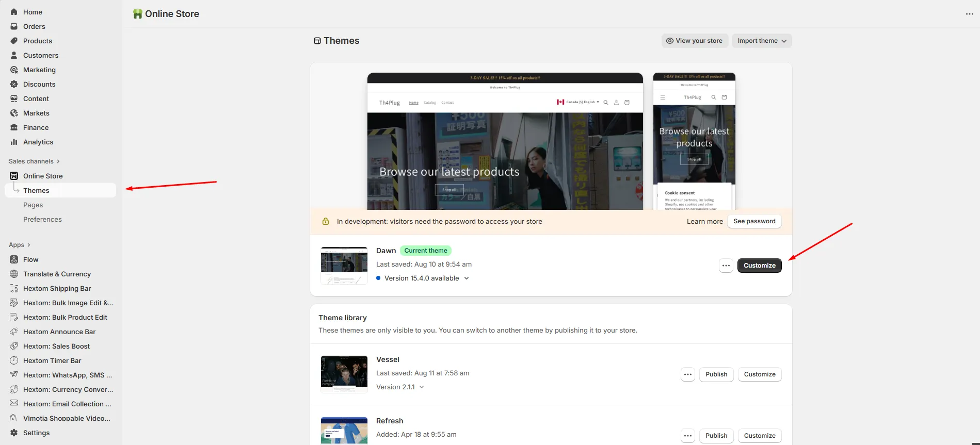Click the Translate & Currency globe icon

point(14,274)
